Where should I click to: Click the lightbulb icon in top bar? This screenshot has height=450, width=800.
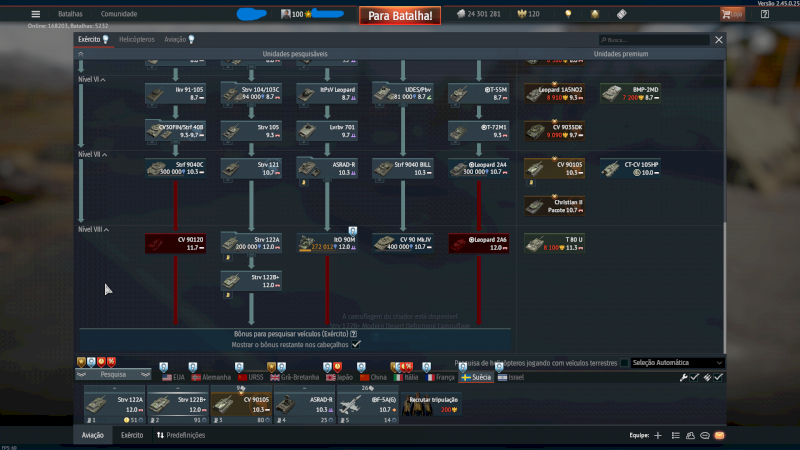pyautogui.click(x=568, y=14)
